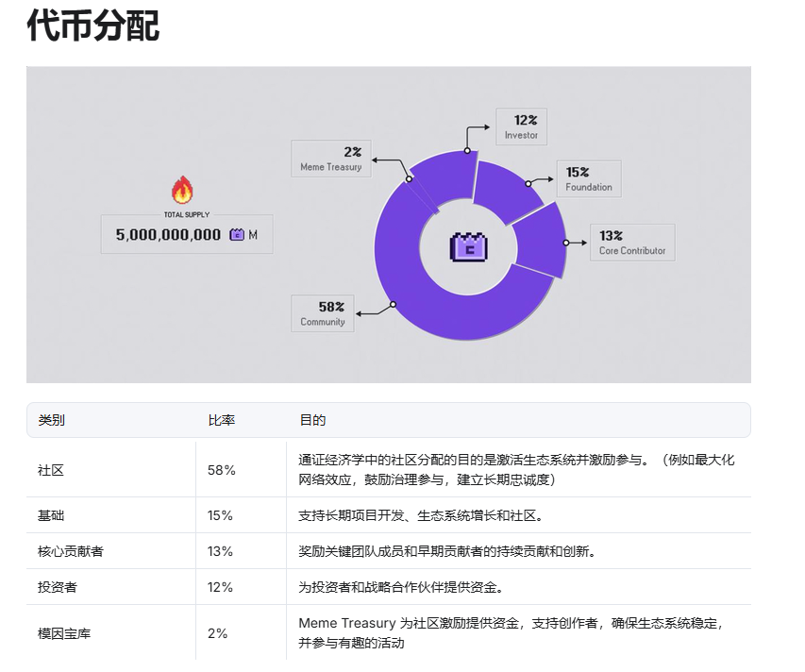The width and height of the screenshot is (805, 672).
Task: Click the 代币分配 page heading
Action: click(92, 26)
